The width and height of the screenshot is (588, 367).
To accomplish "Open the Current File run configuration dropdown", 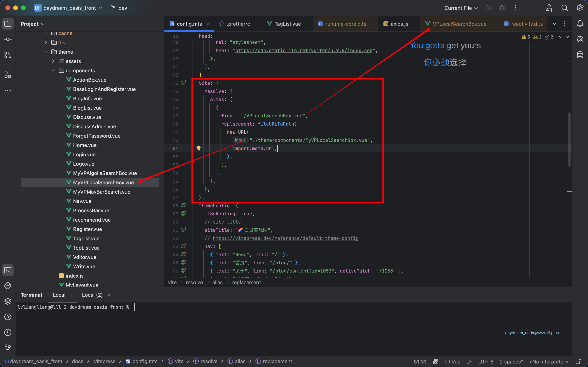I will (461, 8).
